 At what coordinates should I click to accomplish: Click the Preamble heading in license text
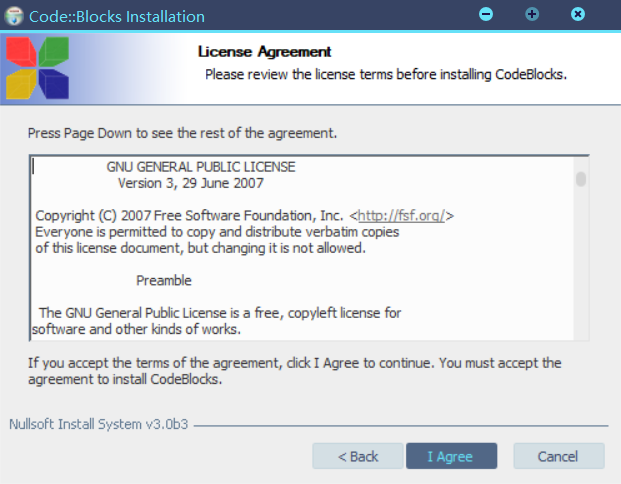pos(164,280)
